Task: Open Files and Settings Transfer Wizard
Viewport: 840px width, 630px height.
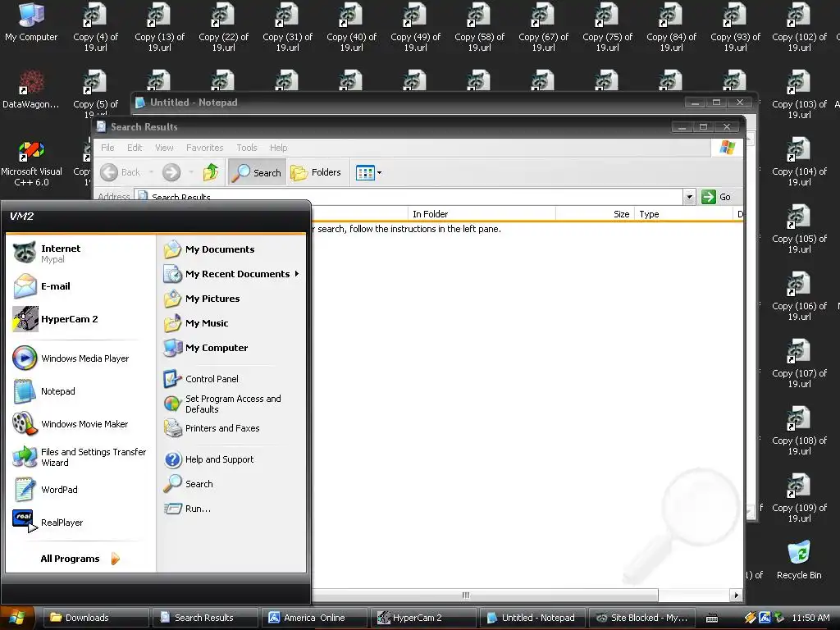Action: (x=80, y=457)
